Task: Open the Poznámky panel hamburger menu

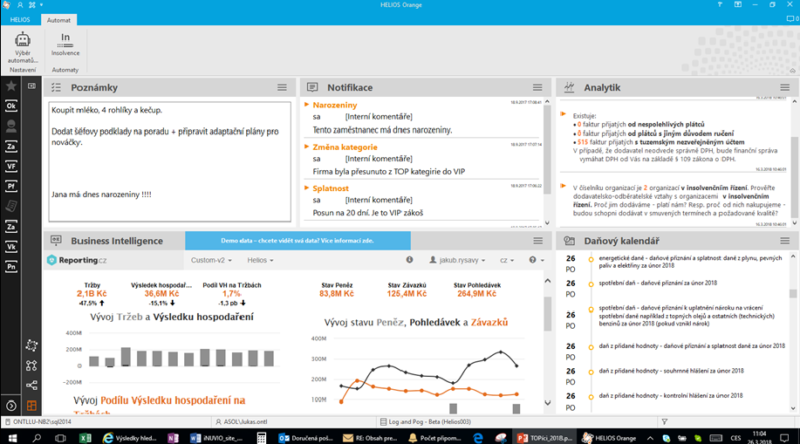Action: coord(282,87)
